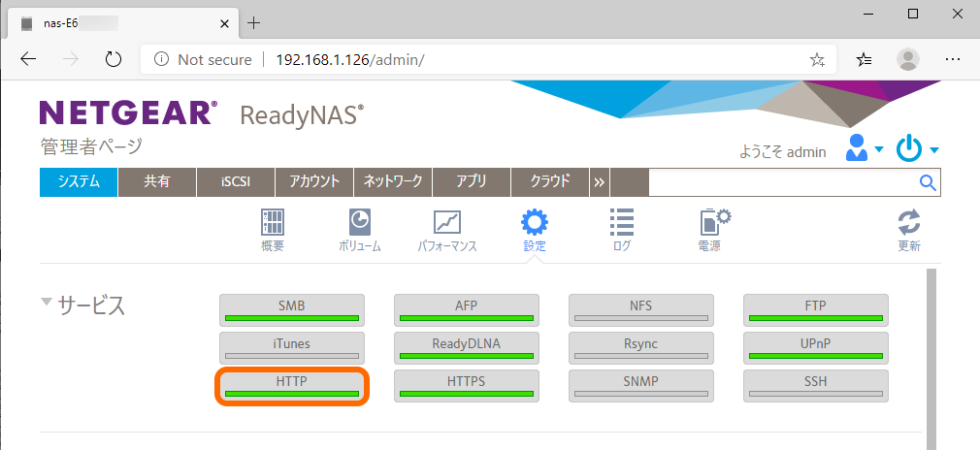Click the vertical page scrollbar
The width and height of the screenshot is (980, 450).
tap(931, 359)
